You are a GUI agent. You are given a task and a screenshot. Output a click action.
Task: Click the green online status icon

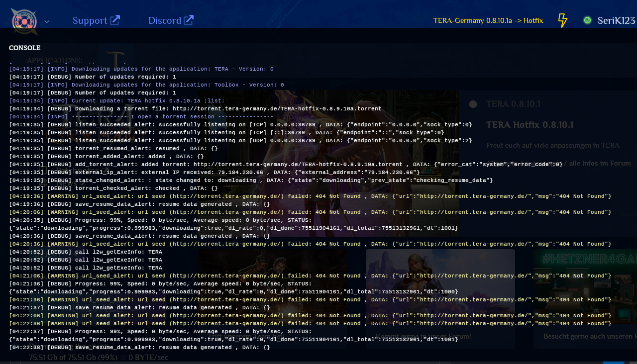587,20
